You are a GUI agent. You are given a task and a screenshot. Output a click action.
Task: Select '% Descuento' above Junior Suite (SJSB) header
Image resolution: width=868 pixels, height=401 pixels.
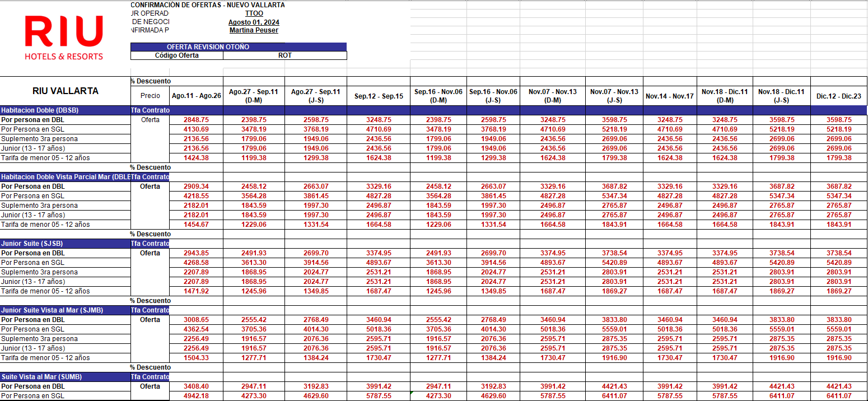point(150,234)
